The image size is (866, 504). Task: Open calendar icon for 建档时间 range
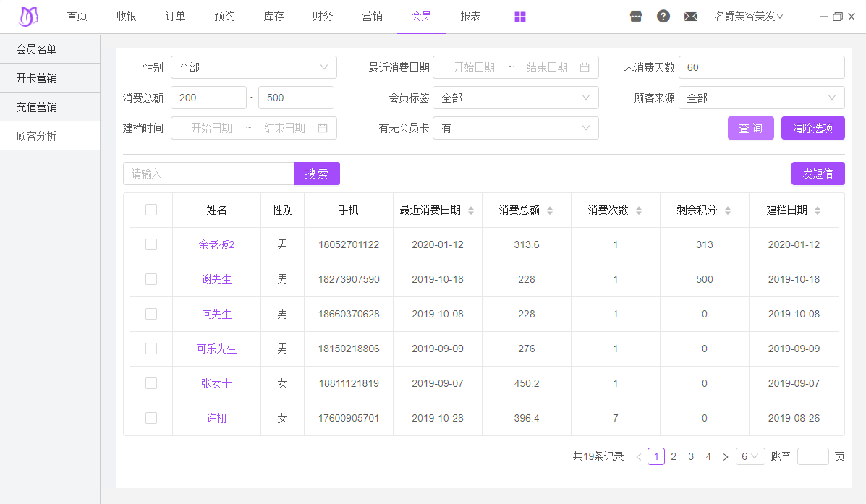coord(323,128)
